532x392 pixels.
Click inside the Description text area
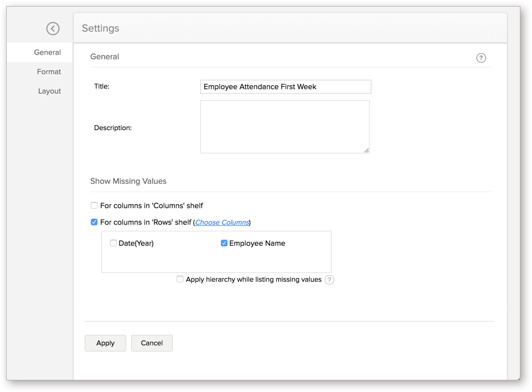click(285, 126)
